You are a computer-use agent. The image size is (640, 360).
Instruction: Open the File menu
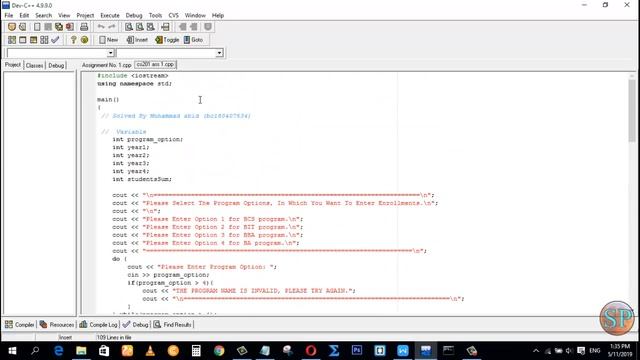pos(9,16)
